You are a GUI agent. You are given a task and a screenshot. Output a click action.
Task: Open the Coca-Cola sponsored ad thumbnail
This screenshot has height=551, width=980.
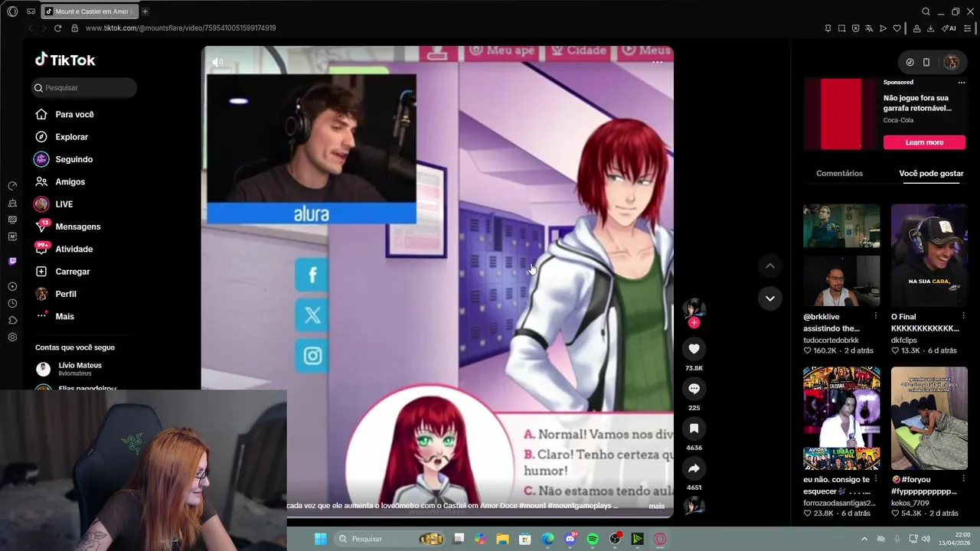841,114
